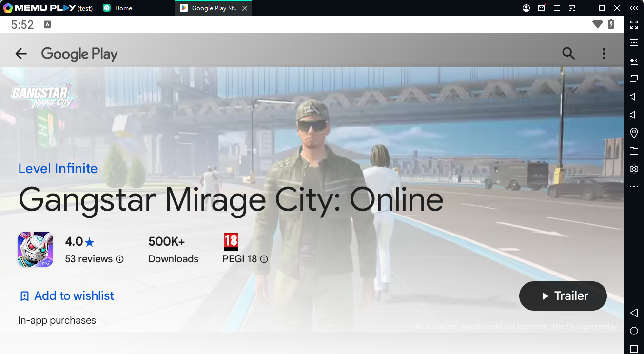This screenshot has height=354, width=644.
Task: Close the Google Play Store tab
Action: click(245, 8)
